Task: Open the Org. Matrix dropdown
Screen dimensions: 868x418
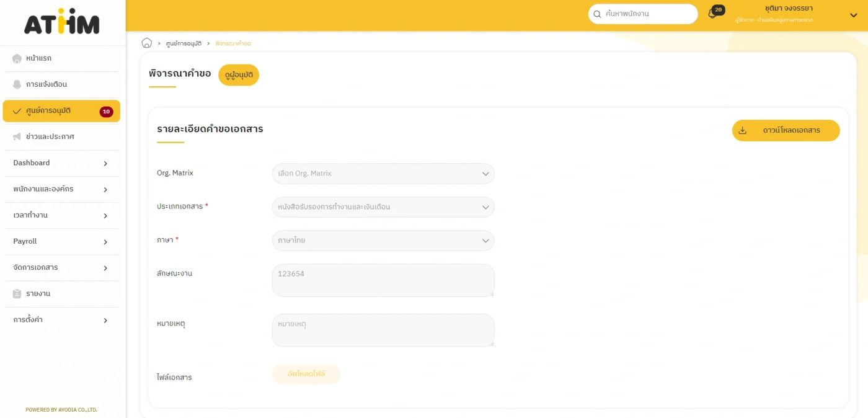Action: [383, 174]
